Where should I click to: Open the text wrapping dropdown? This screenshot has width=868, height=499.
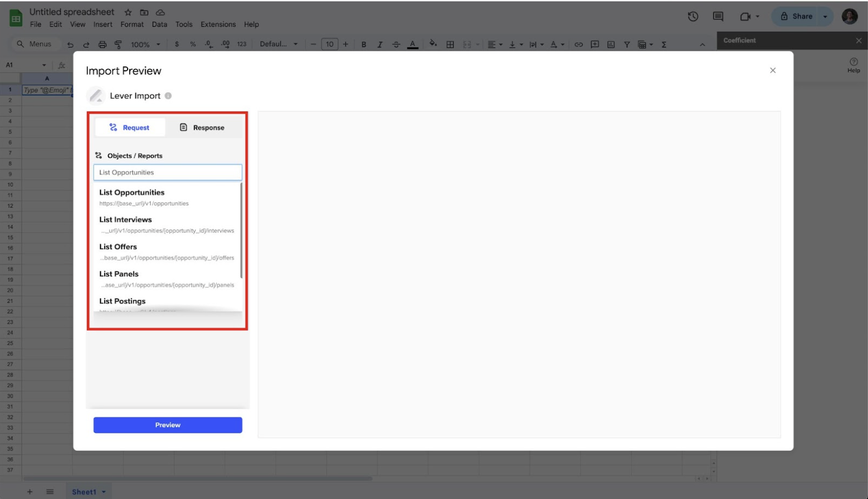click(x=536, y=45)
